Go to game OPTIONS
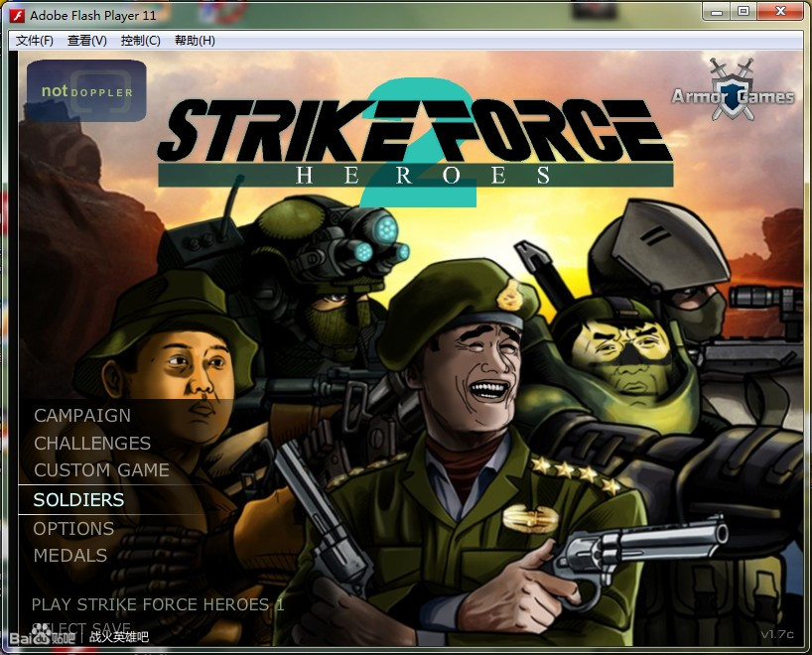The image size is (812, 655). coord(73,529)
